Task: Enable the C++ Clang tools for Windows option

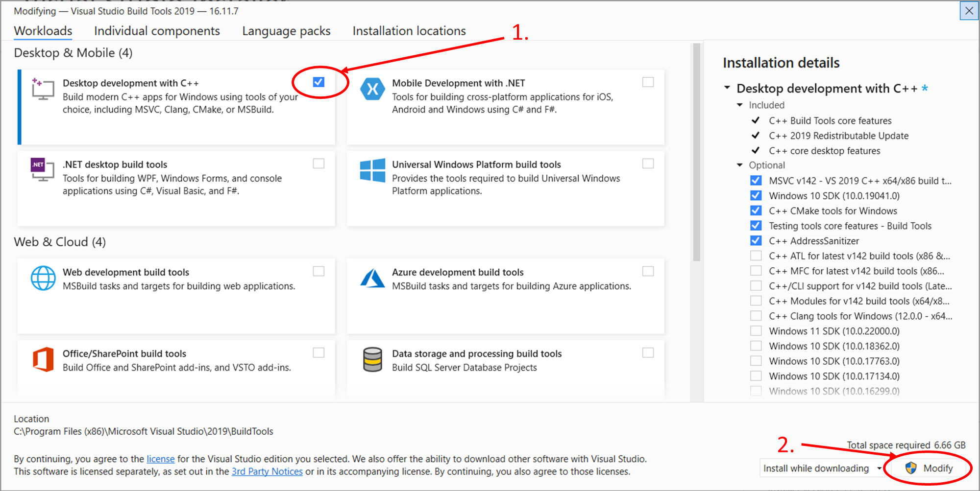Action: click(x=756, y=316)
